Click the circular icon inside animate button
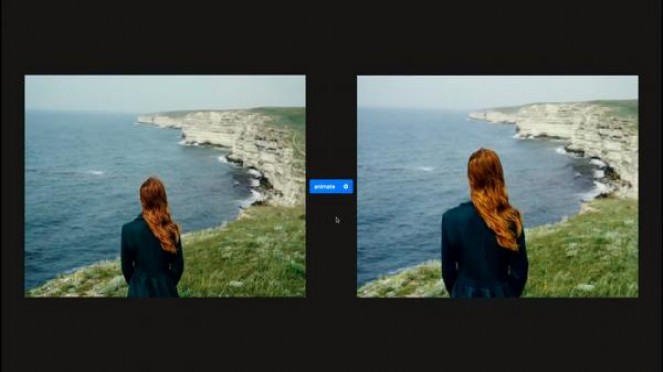Viewport: 663px width, 372px height. coord(346,186)
